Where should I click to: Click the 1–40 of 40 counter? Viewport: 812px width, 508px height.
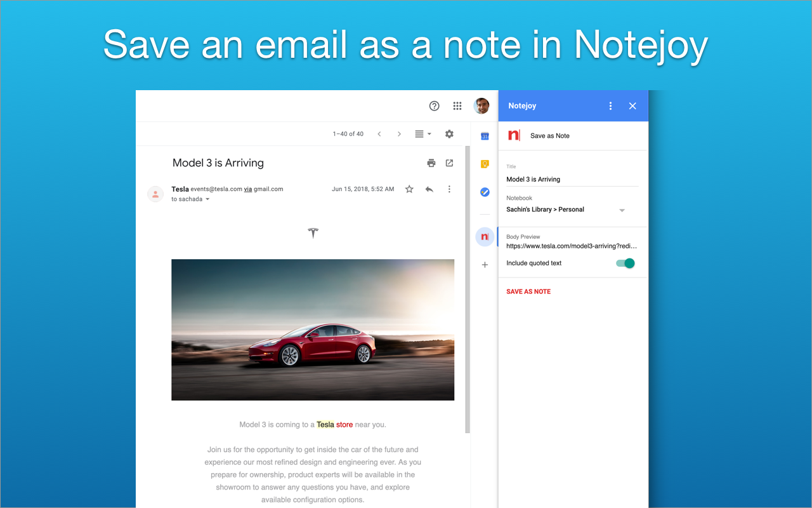(348, 134)
